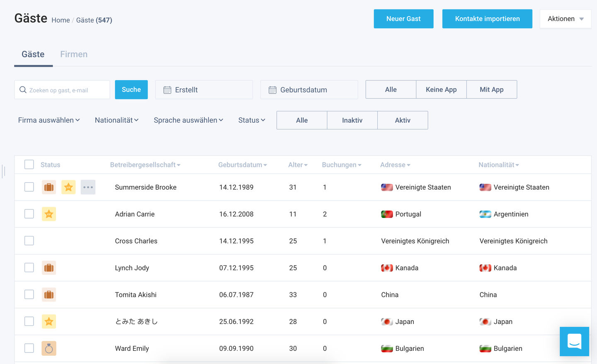
Task: Select Alle in the status filter group
Action: point(302,120)
